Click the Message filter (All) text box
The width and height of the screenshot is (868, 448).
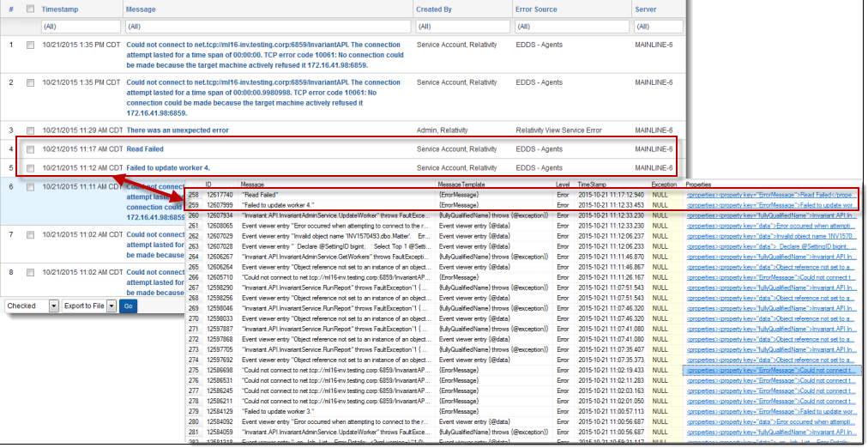pos(266,27)
